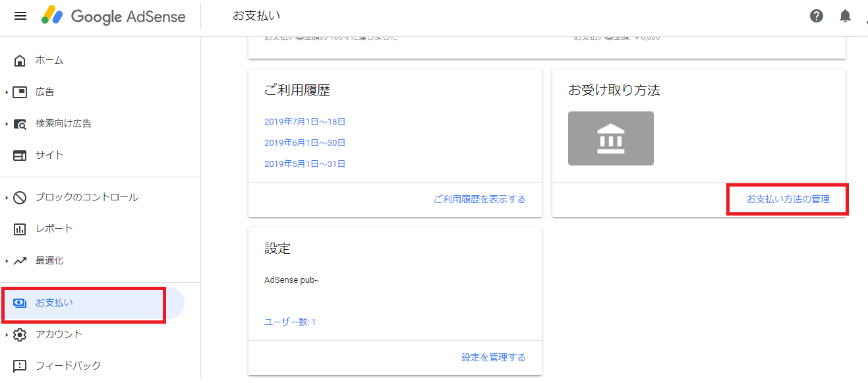Click the reports (レポート) chart icon

pyautogui.click(x=20, y=229)
